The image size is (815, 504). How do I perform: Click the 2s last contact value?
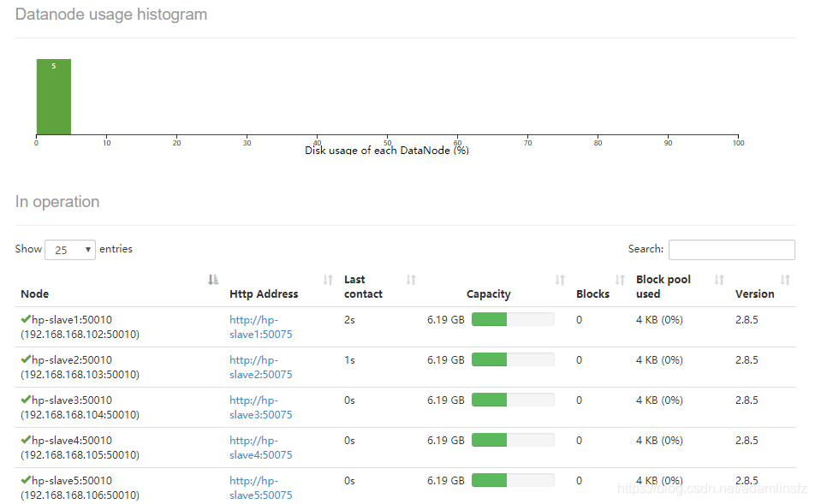(349, 319)
